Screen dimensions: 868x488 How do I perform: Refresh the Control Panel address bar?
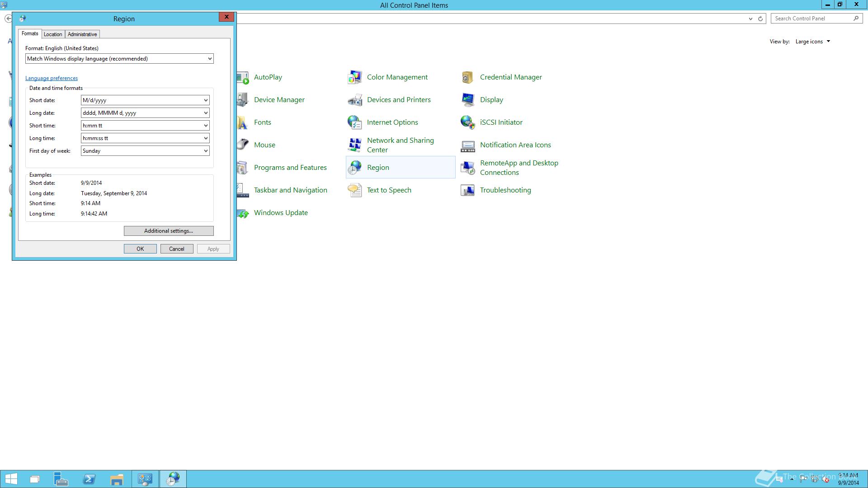point(760,19)
